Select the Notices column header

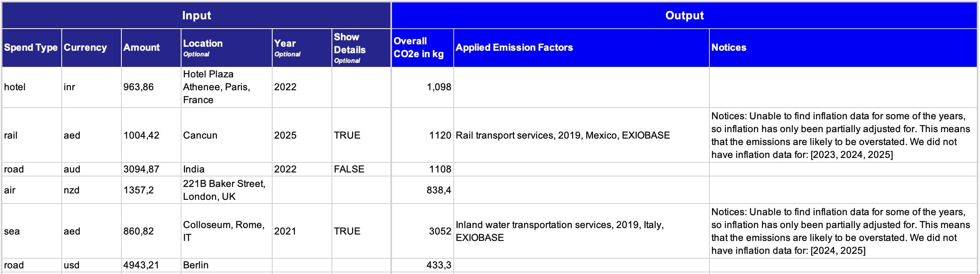tap(843, 48)
